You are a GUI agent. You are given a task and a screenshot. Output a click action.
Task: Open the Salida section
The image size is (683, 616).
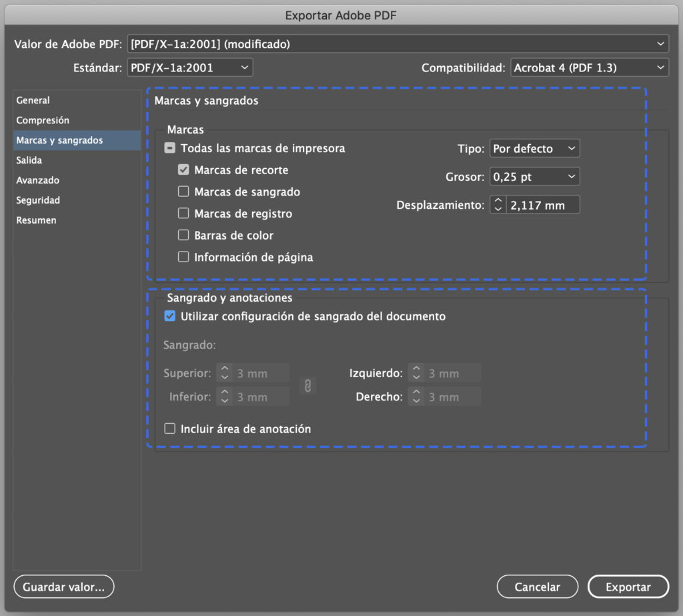[x=77, y=160]
